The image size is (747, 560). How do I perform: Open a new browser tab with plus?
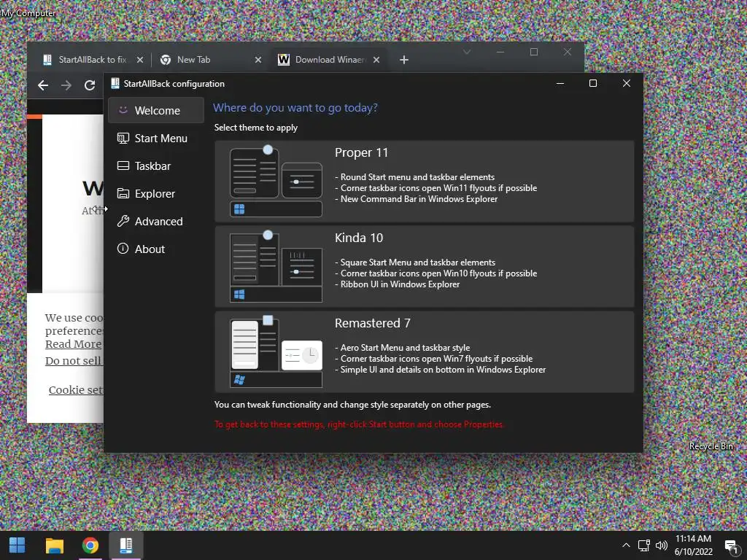[404, 60]
